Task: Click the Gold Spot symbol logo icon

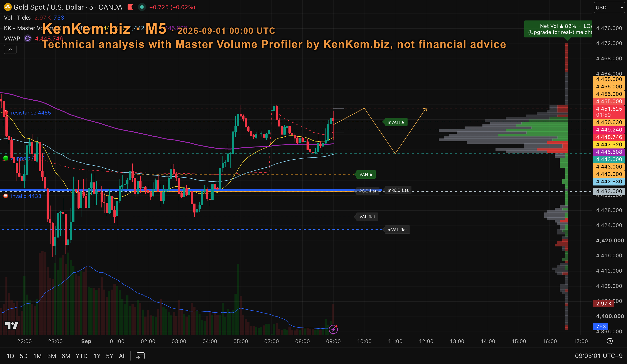Action: click(8, 7)
